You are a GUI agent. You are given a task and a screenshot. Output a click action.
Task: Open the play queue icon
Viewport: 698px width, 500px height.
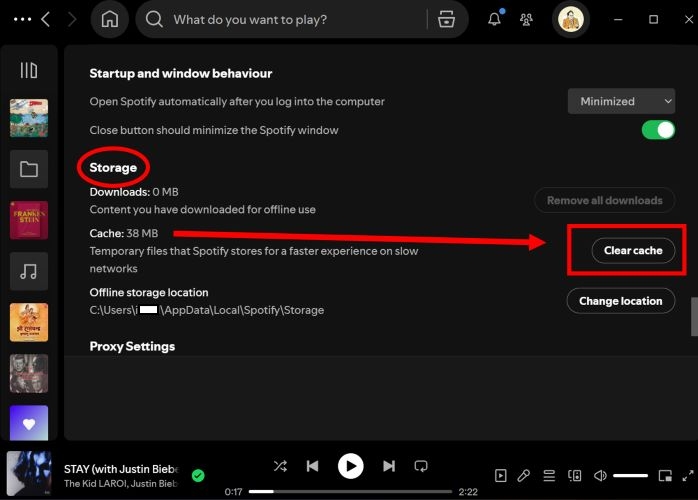(549, 476)
